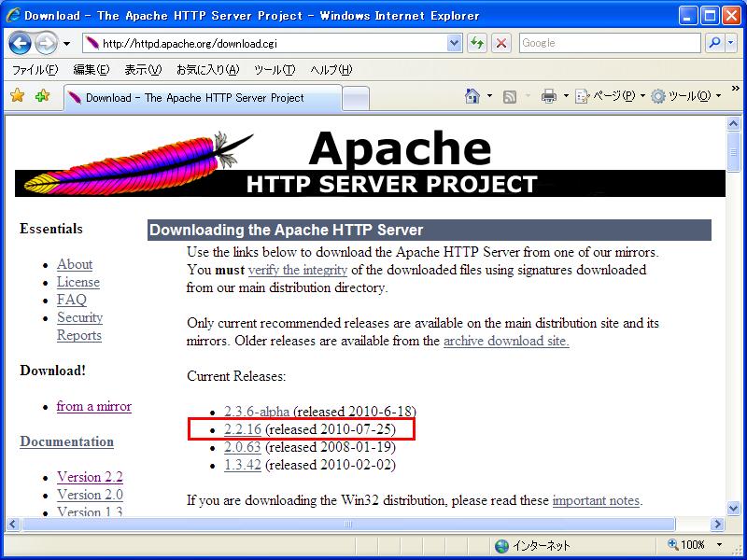Click the vertical scrollbar thumb

coord(734,152)
